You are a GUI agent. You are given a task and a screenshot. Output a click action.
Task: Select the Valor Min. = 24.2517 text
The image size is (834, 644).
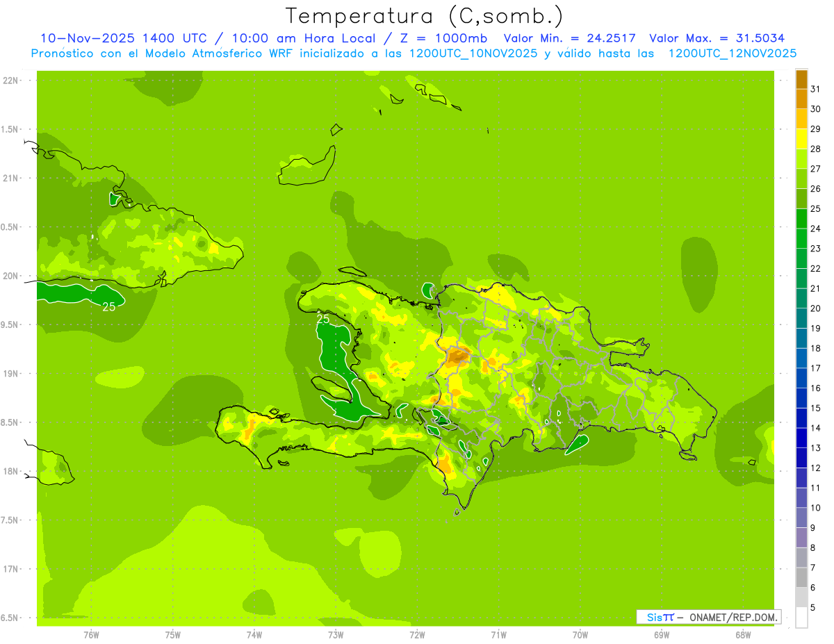tap(569, 38)
